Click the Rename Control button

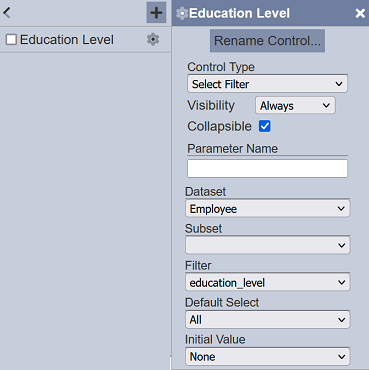267,41
